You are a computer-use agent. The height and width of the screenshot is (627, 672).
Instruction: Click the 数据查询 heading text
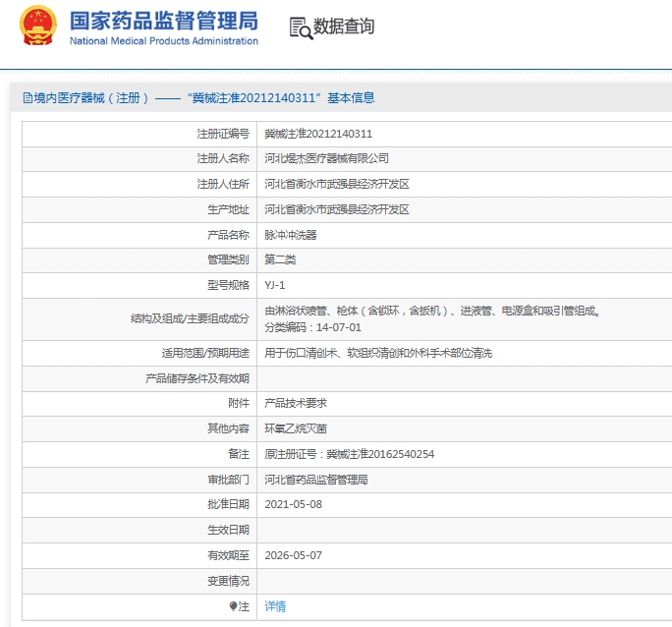[x=344, y=27]
